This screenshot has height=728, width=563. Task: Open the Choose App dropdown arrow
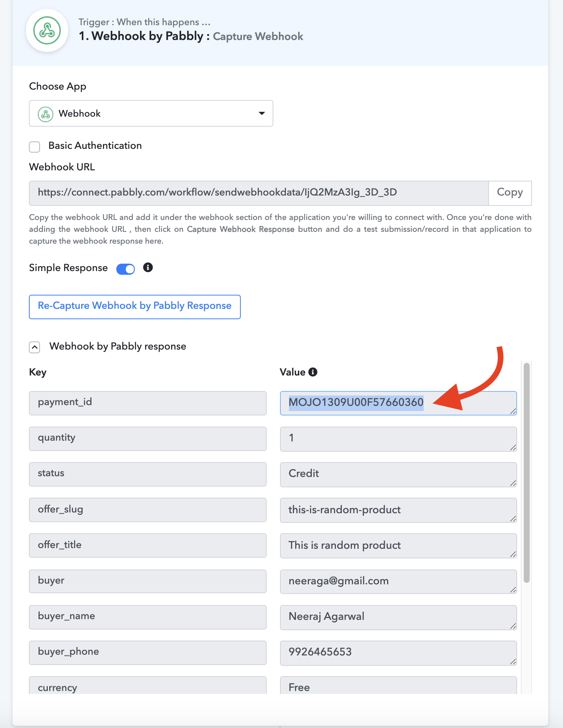(262, 113)
